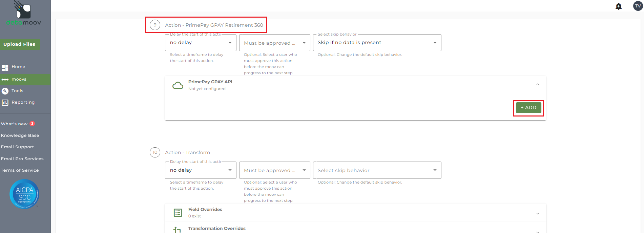644x233 pixels.
Task: Select moovs in the sidebar
Action: tap(19, 79)
